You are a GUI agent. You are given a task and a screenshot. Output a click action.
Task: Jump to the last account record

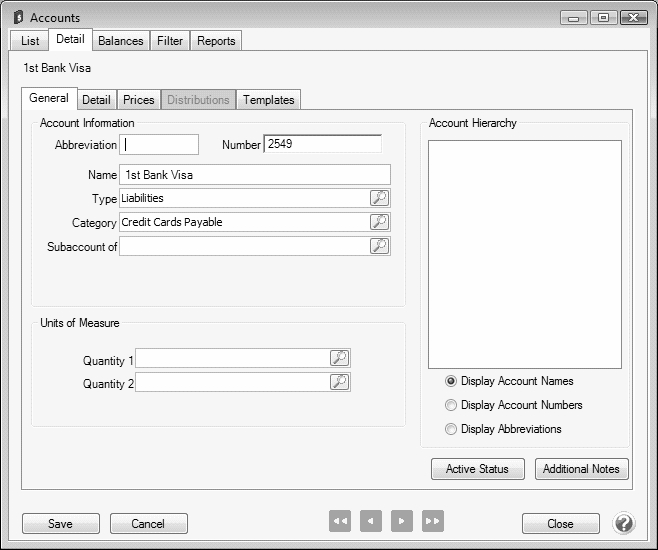point(432,521)
